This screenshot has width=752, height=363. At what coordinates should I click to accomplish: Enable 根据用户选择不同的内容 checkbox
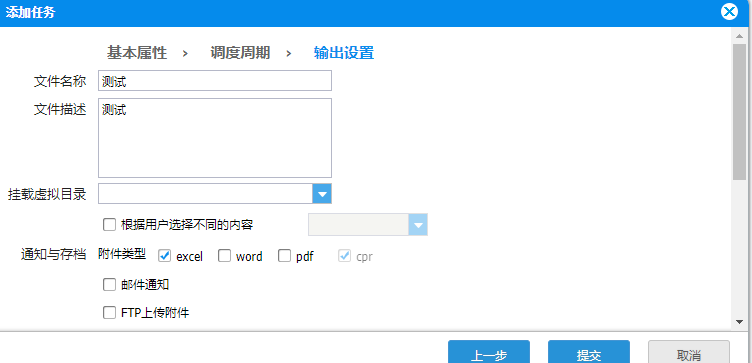click(x=109, y=224)
